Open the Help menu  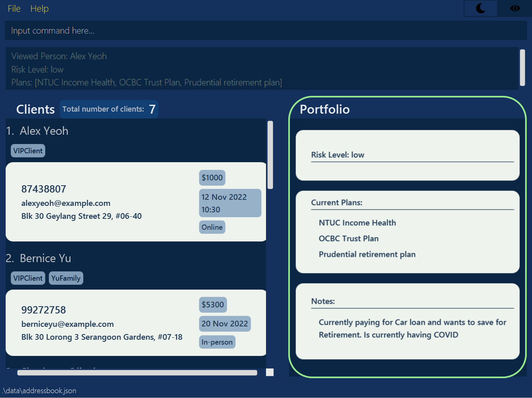click(x=39, y=8)
